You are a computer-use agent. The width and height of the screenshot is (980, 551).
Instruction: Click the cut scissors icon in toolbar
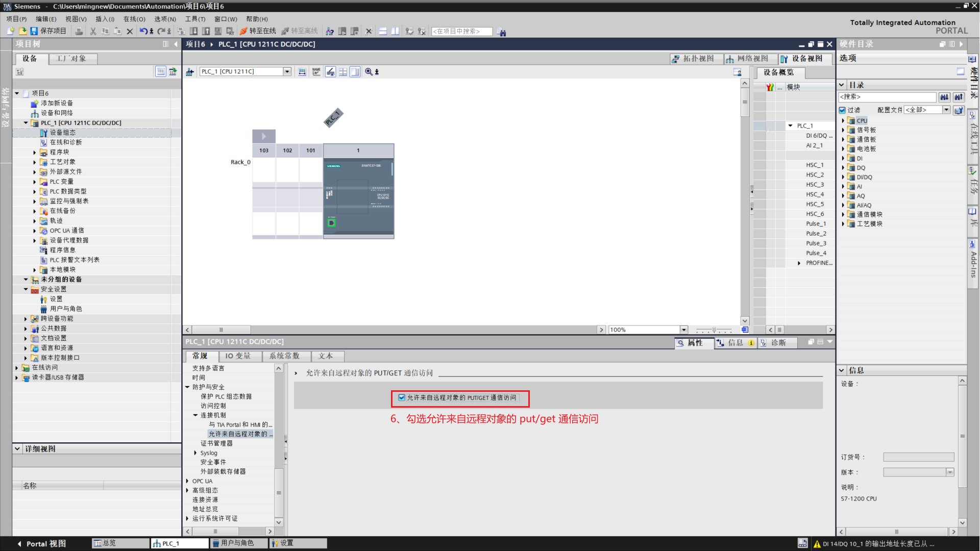click(93, 31)
